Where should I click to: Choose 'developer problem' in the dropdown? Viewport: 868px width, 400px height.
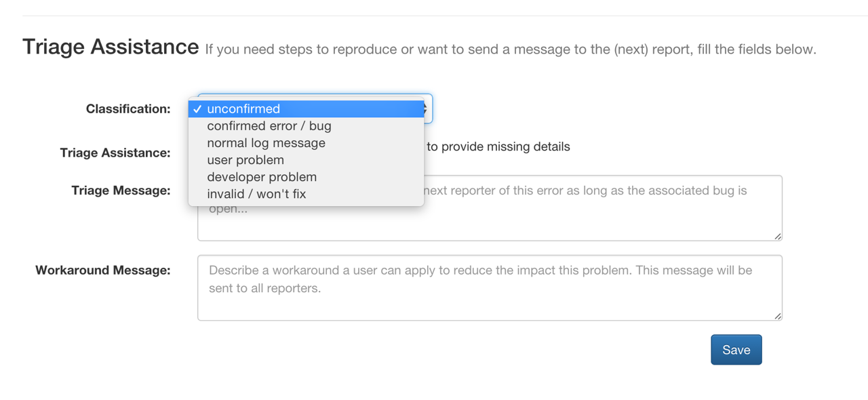tap(262, 177)
